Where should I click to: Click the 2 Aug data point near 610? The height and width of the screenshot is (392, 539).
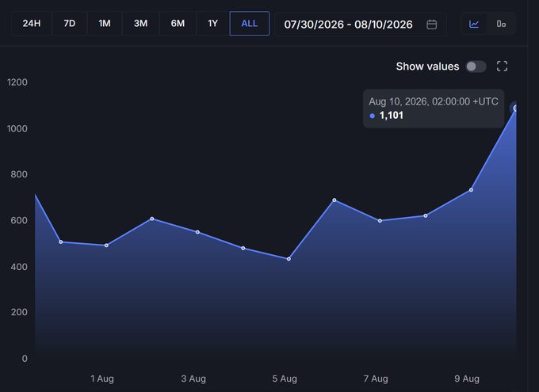(152, 219)
